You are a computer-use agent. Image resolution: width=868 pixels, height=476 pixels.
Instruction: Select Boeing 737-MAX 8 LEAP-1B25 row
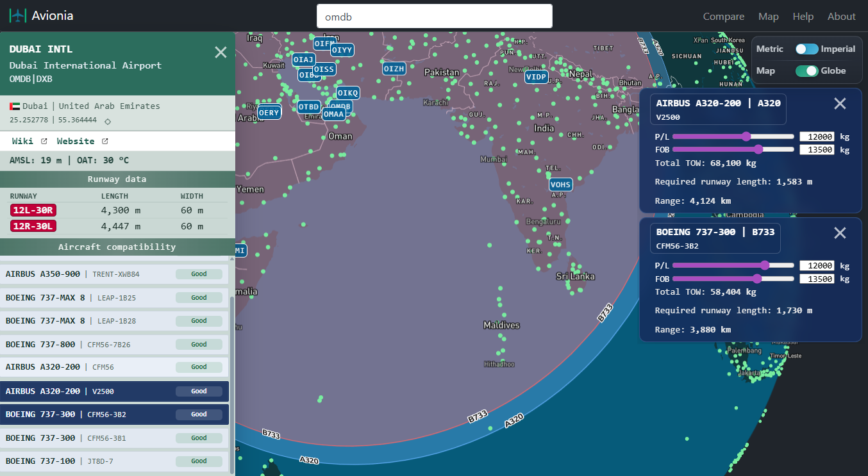114,297
